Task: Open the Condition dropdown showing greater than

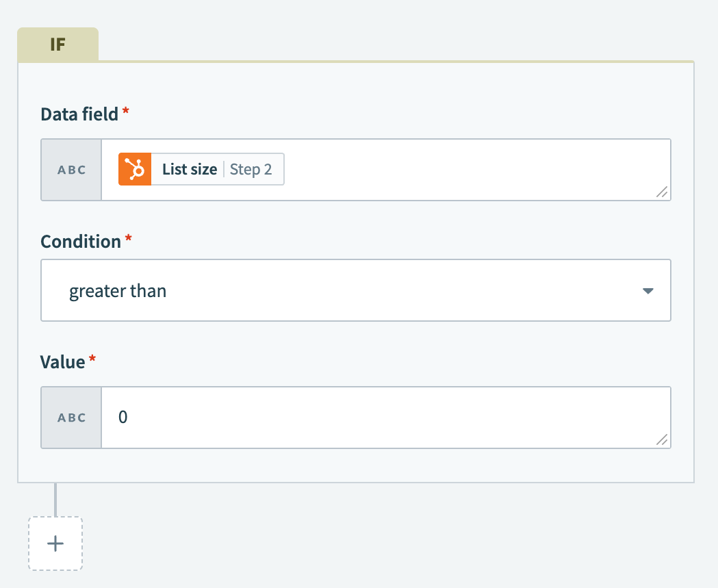Action: click(x=356, y=290)
